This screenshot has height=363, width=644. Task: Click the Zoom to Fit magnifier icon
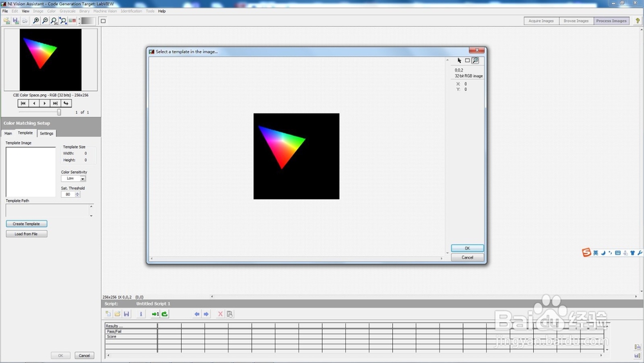coord(63,21)
